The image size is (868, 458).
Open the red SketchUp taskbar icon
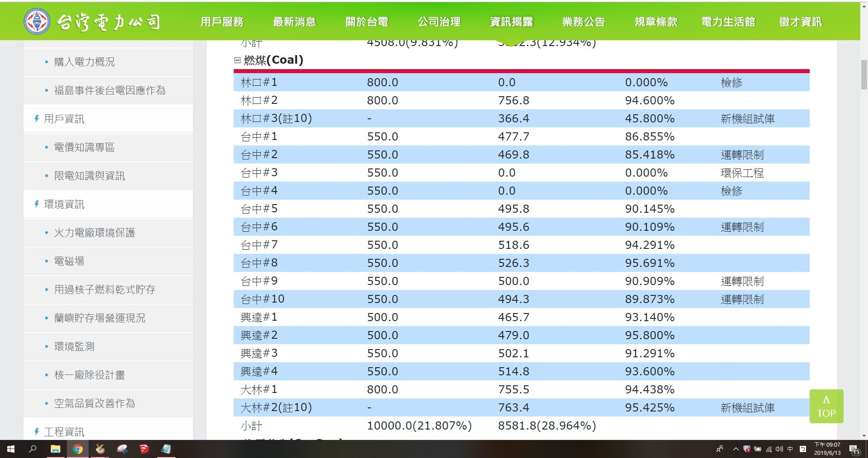click(144, 449)
